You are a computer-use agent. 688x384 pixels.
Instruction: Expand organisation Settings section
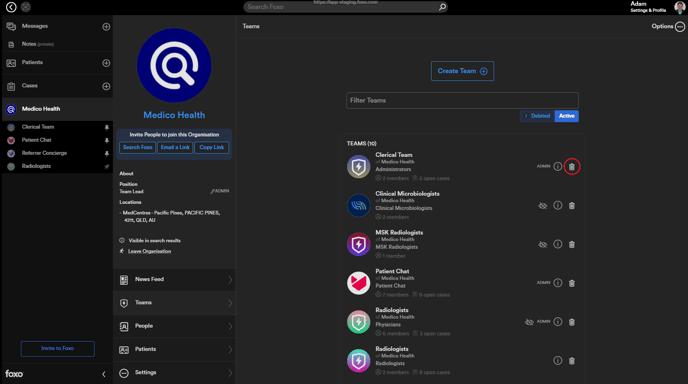pos(174,373)
